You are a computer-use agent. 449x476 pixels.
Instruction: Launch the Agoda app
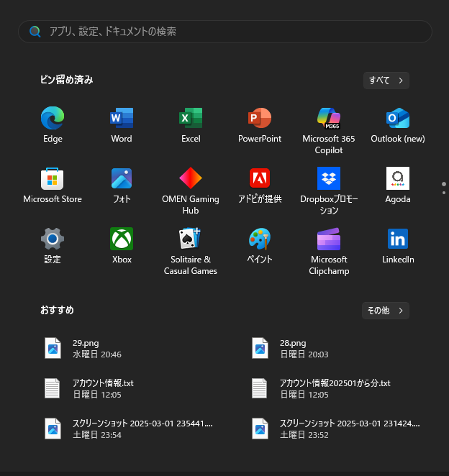point(398,186)
